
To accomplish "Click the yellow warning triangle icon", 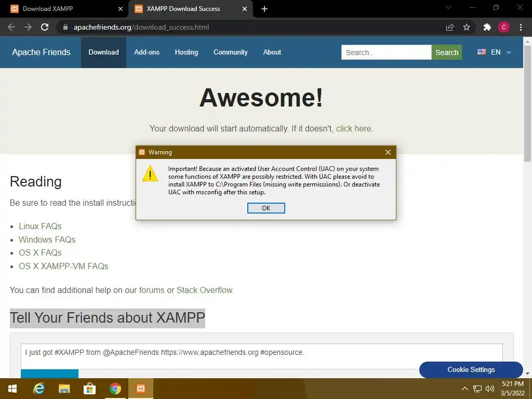I will (x=150, y=174).
